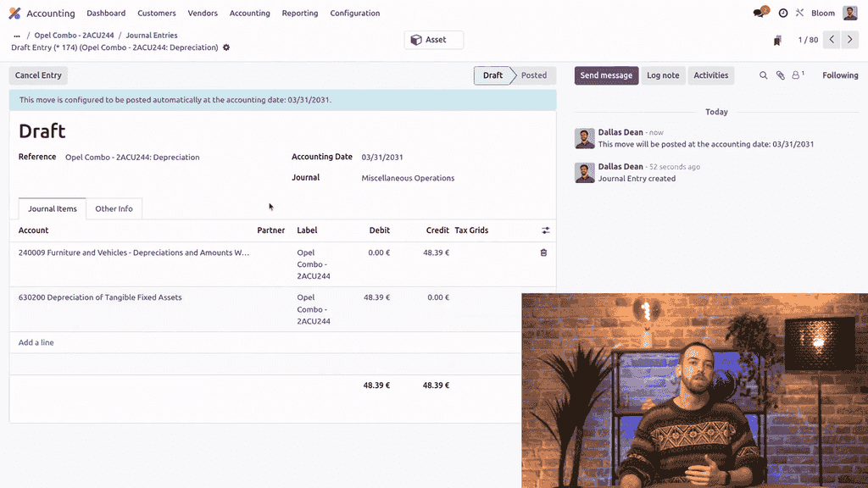Open the Reporting menu
The height and width of the screenshot is (488, 868).
tap(300, 14)
